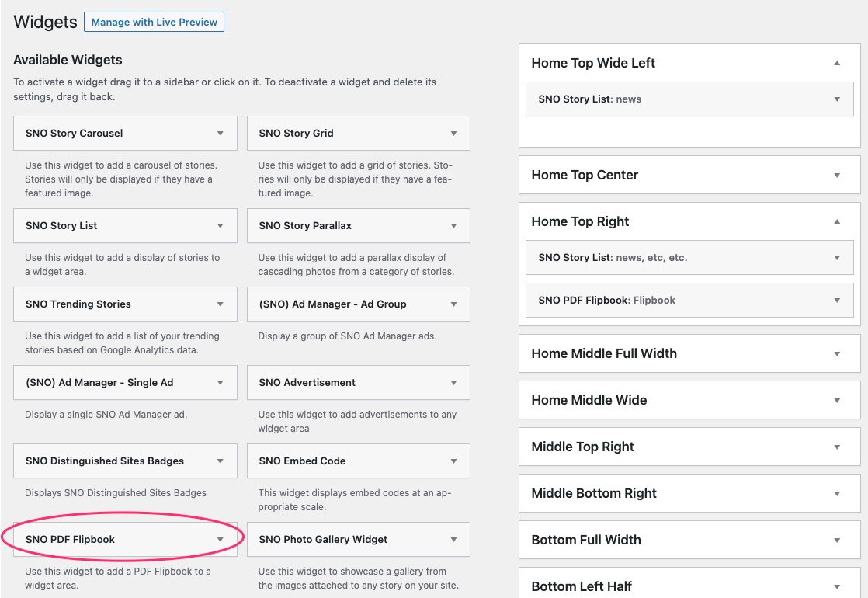Screen dimensions: 868x598
Task: Expand the Bottom Left Half area arrow
Action: 837,586
